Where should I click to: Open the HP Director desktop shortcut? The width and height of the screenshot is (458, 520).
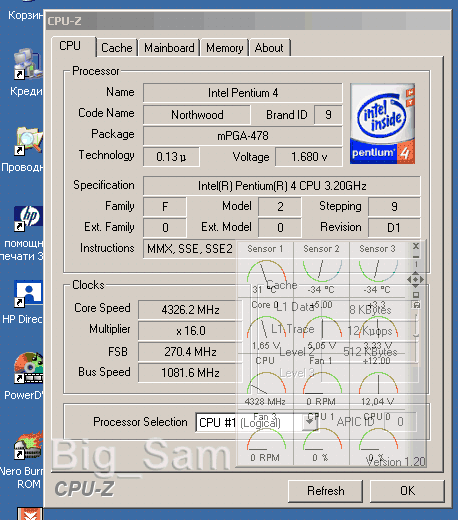point(23,302)
